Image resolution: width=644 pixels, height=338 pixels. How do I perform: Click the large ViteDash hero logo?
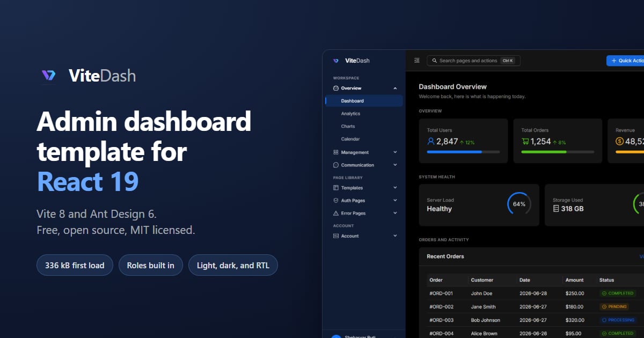tap(49, 76)
